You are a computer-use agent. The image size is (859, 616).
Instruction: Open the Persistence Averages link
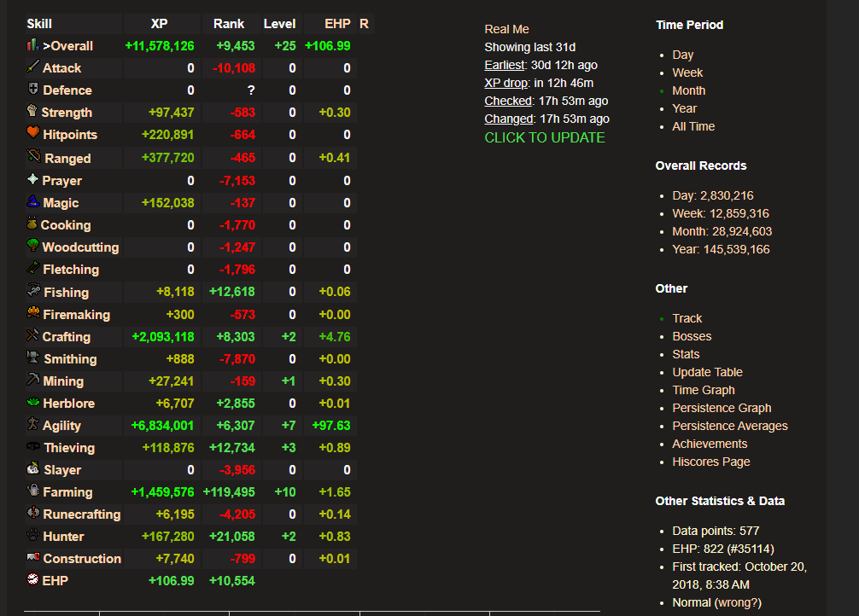click(x=730, y=426)
